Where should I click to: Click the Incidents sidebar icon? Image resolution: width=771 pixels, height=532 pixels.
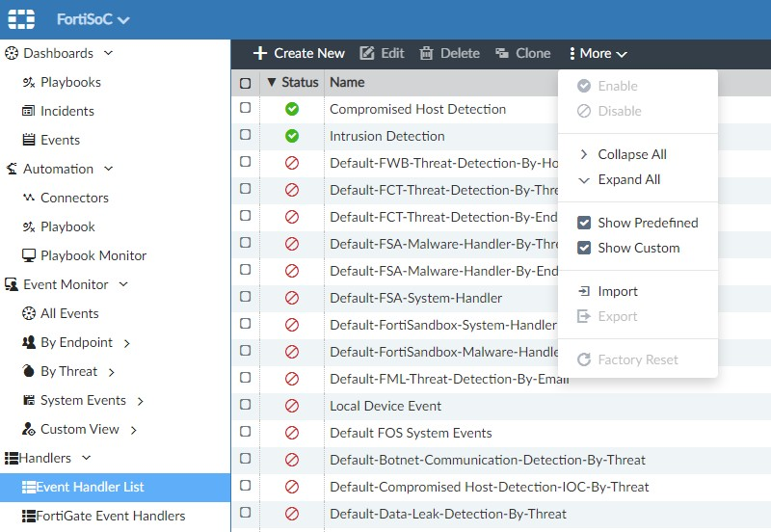(29, 111)
